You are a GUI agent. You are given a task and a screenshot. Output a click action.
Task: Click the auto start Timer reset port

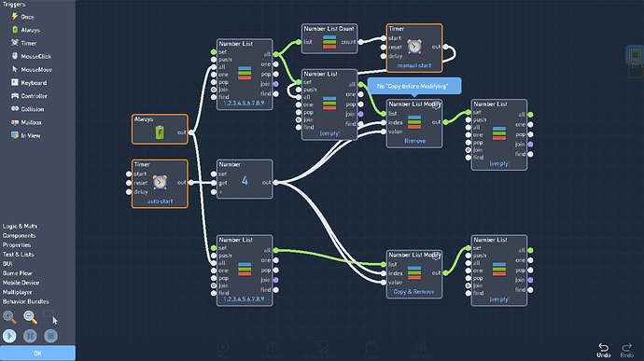(x=129, y=183)
